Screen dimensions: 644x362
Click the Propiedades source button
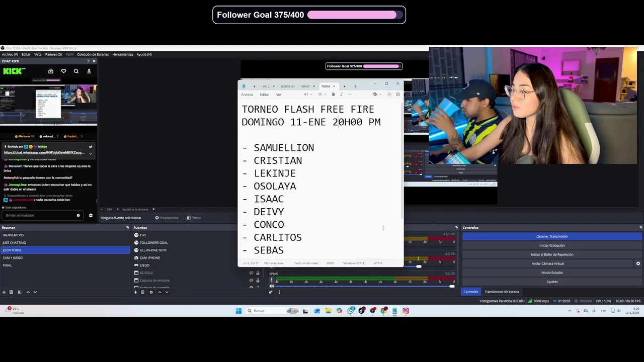pos(167,218)
